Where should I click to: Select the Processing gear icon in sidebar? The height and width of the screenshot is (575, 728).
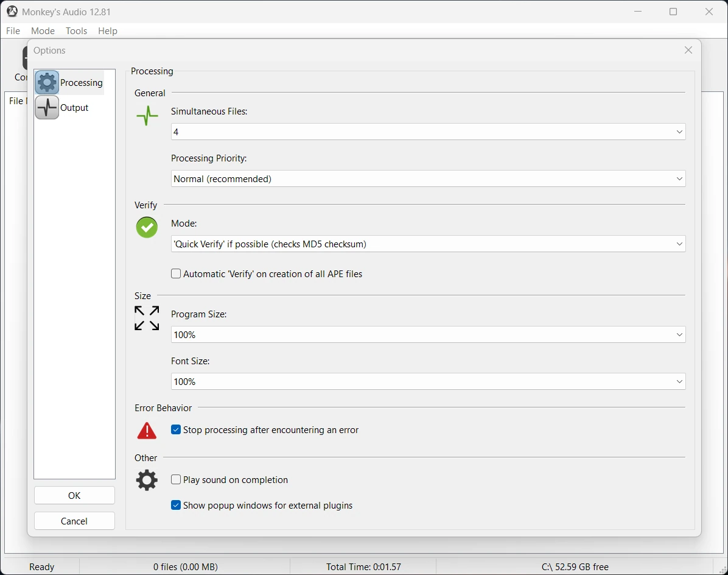(47, 83)
